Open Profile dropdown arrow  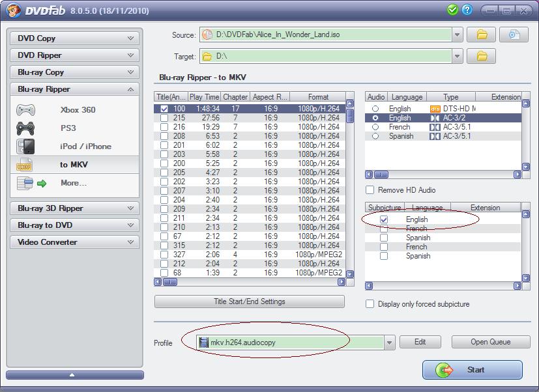click(390, 343)
